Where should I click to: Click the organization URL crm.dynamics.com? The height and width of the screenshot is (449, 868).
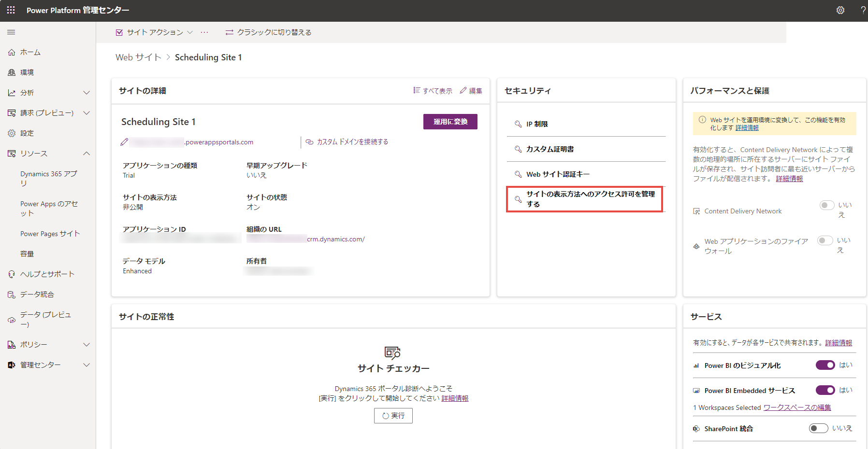pyautogui.click(x=335, y=239)
